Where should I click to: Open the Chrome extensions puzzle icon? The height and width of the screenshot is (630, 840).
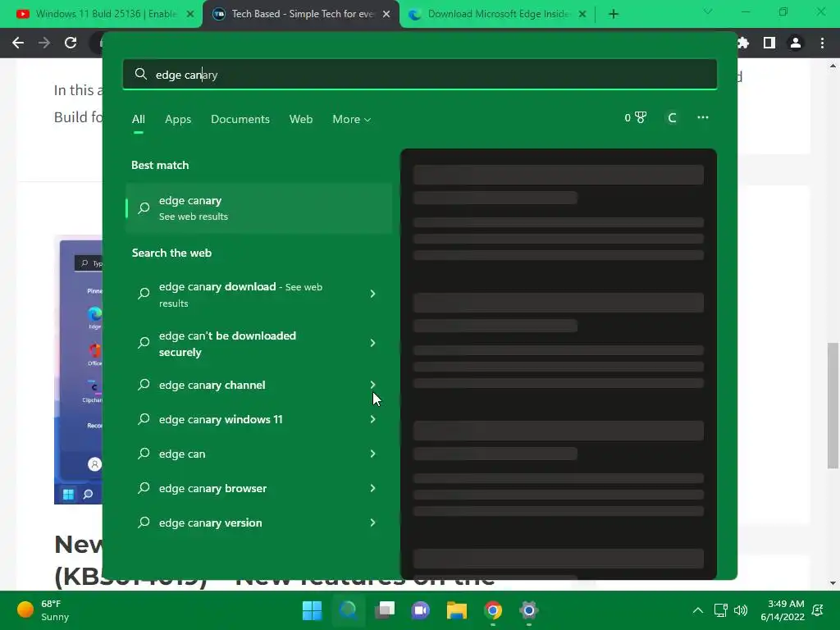coord(743,43)
